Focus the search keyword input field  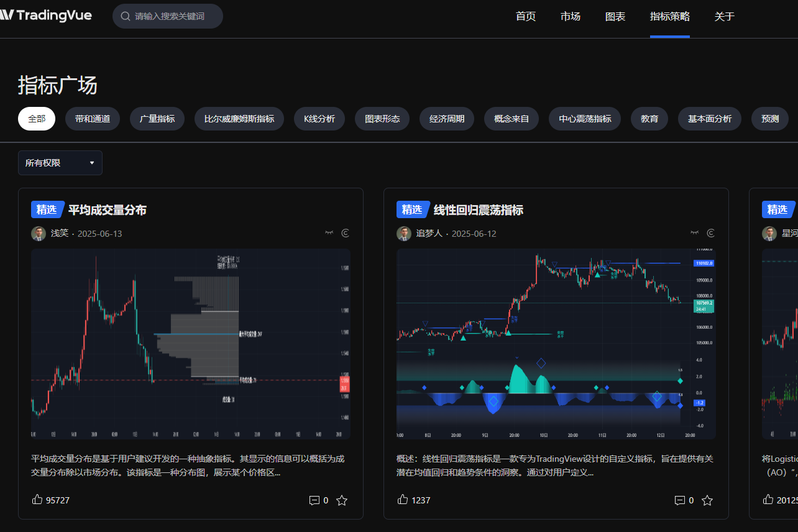click(174, 16)
